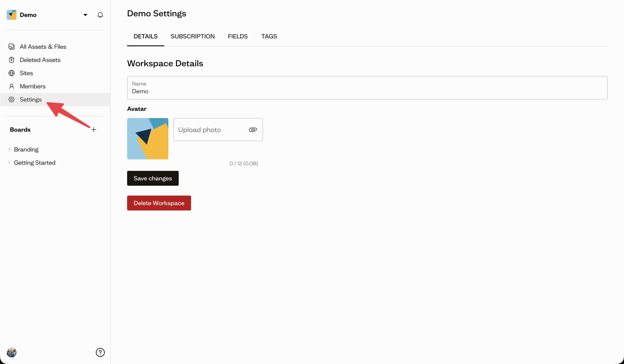Open the Getting Started board
The image size is (624, 364).
click(35, 162)
